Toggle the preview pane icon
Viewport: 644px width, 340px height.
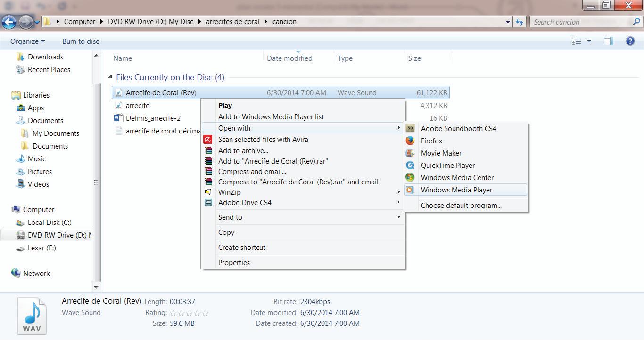609,41
